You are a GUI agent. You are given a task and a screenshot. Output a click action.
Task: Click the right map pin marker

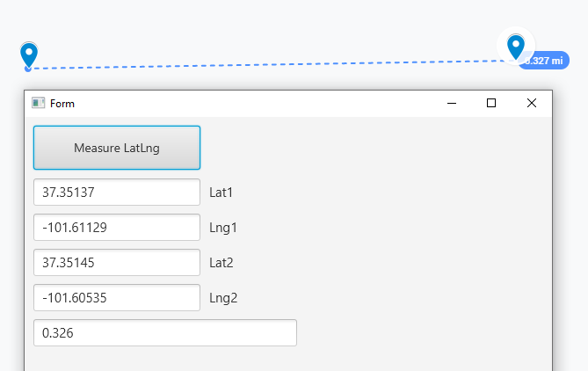pos(516,47)
